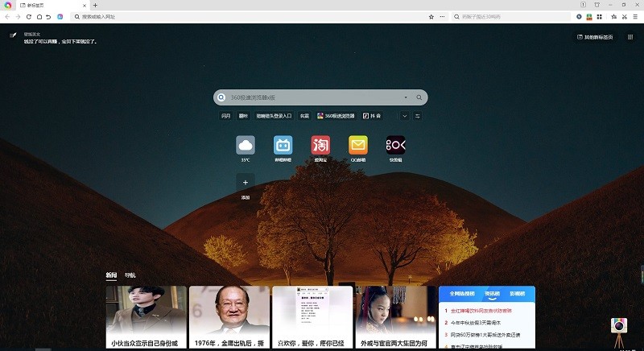Open the Taobao 淘 shortcut tile
Screen dimensions: 644x351
click(320, 145)
